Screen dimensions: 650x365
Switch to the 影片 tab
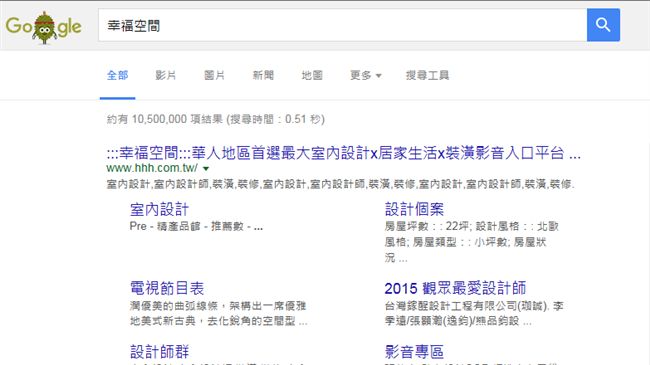pyautogui.click(x=166, y=75)
